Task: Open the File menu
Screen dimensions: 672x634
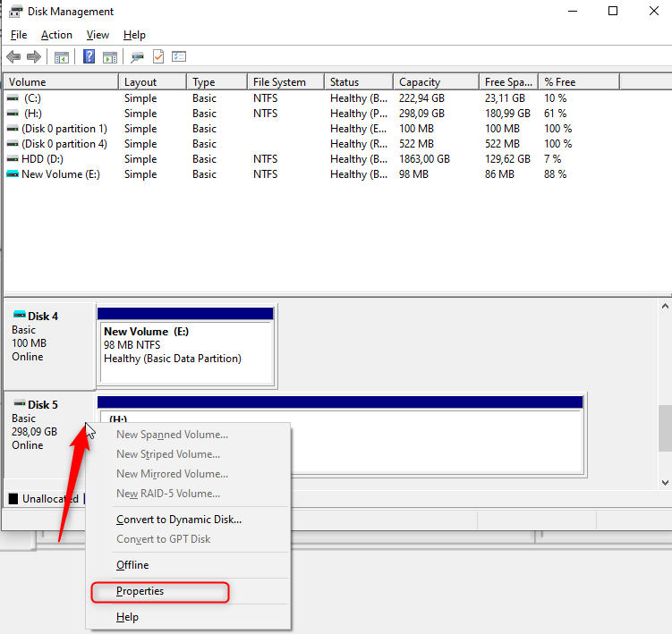Action: [x=19, y=35]
